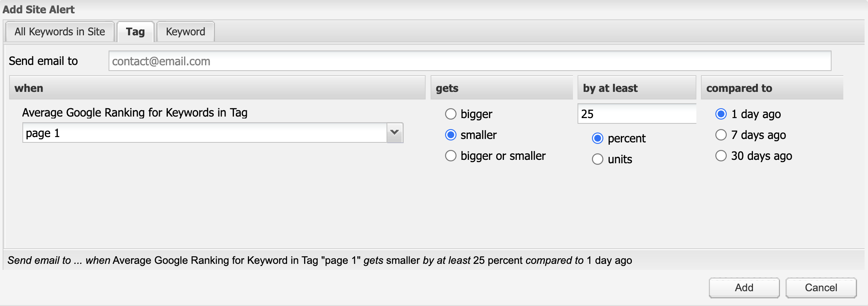Screen dimensions: 868x306
Task: Switch threshold to "units"
Action: click(x=598, y=159)
